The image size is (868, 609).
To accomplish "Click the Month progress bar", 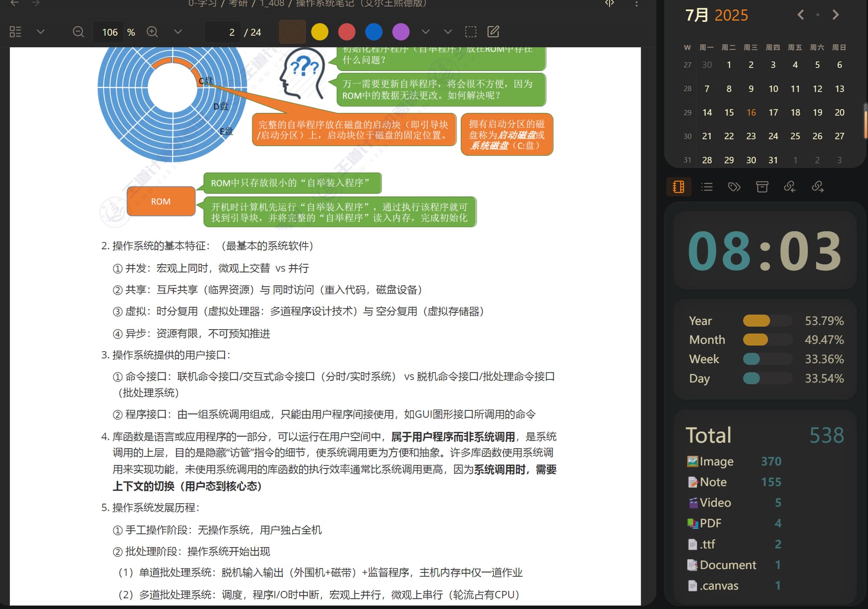I will [768, 339].
